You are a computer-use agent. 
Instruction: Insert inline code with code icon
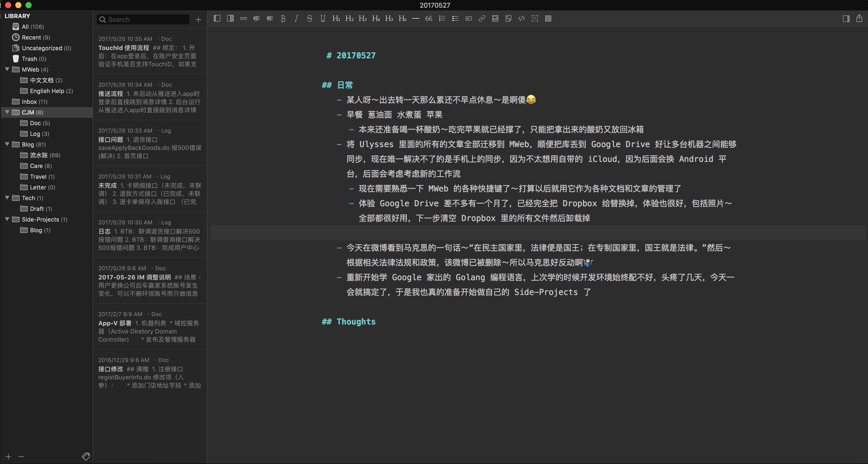(521, 19)
